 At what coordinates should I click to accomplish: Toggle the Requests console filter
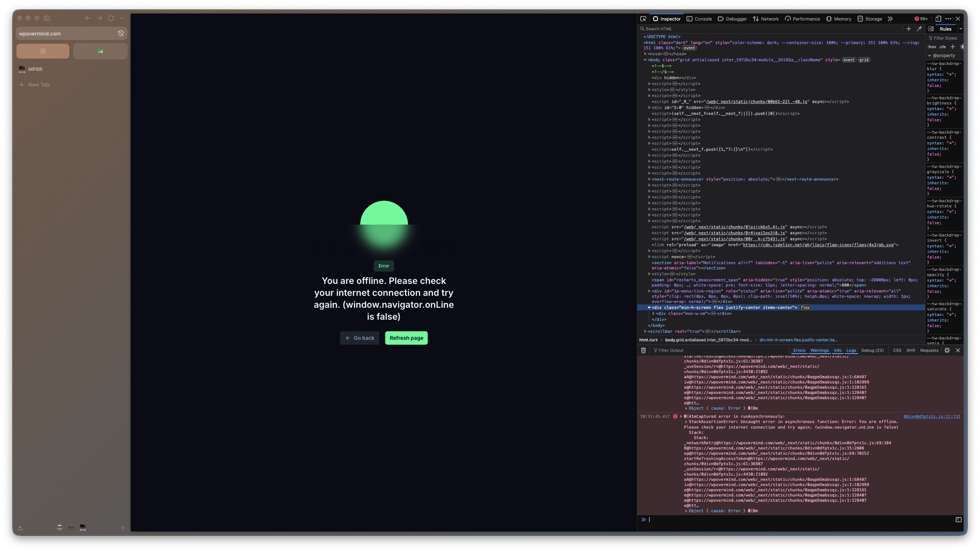(929, 350)
